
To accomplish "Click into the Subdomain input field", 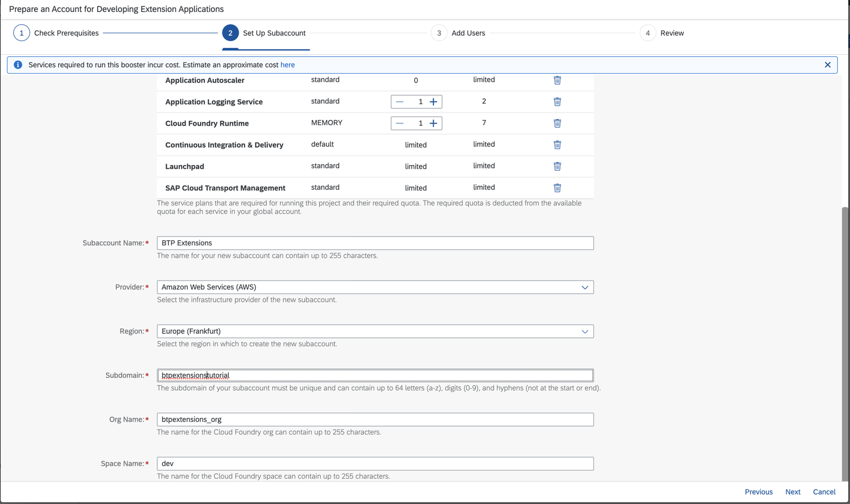I will point(375,375).
